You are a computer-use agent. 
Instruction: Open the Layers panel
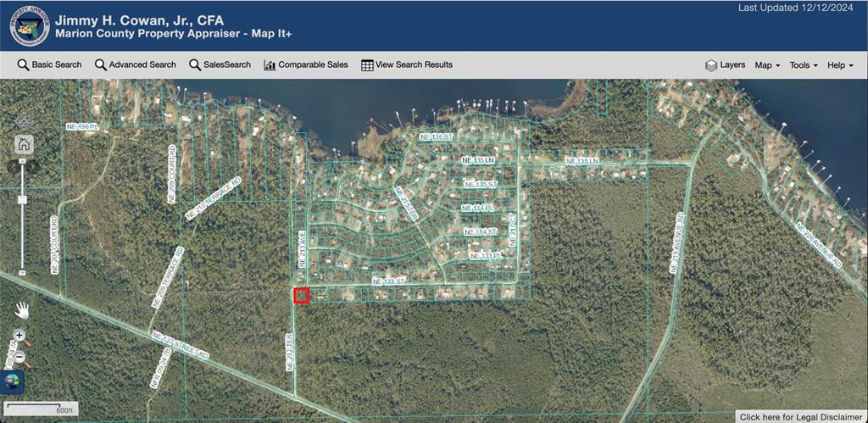tap(725, 65)
